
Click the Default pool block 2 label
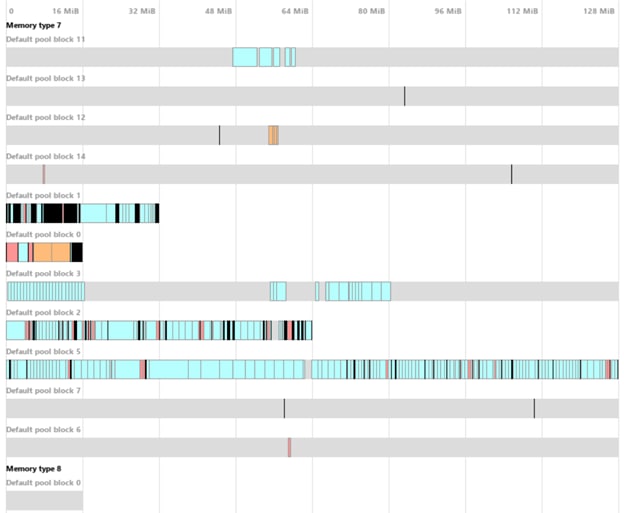click(x=43, y=312)
